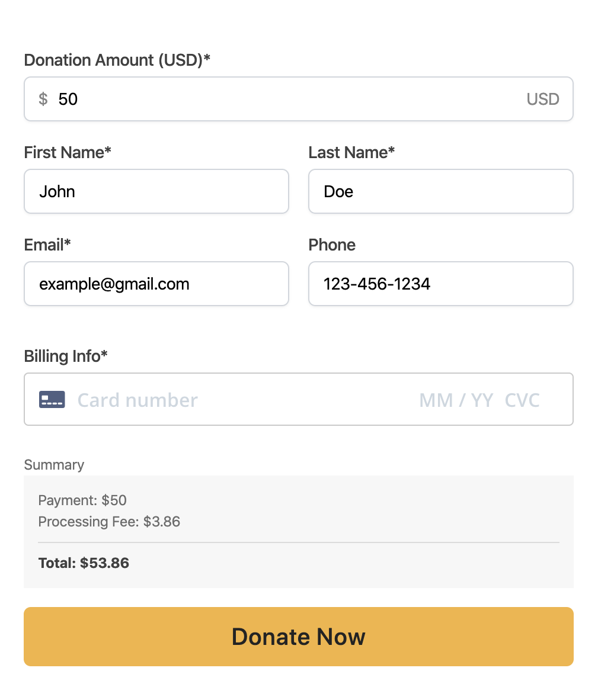Click the Total: $53.86 summary text
This screenshot has height=700, width=598.
tap(84, 563)
